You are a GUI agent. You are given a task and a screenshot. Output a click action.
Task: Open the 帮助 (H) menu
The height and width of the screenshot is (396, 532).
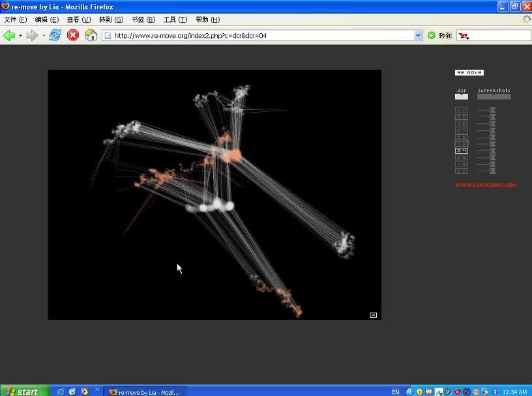click(207, 20)
